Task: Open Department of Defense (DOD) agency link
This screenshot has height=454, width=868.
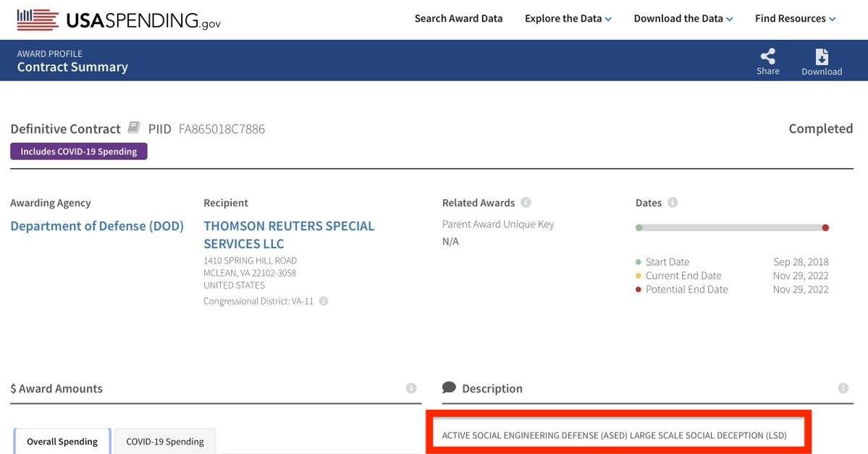Action: [97, 226]
